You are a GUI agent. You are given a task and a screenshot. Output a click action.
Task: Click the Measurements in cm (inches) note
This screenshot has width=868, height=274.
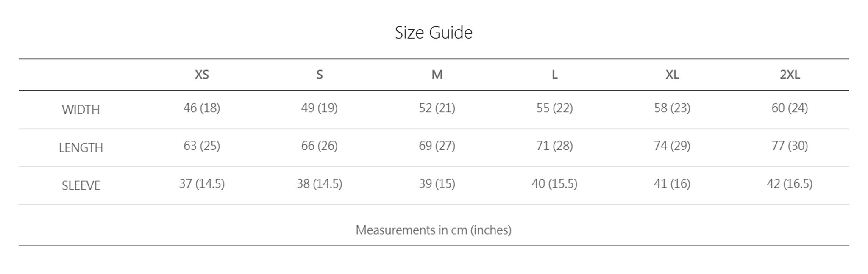click(x=434, y=230)
